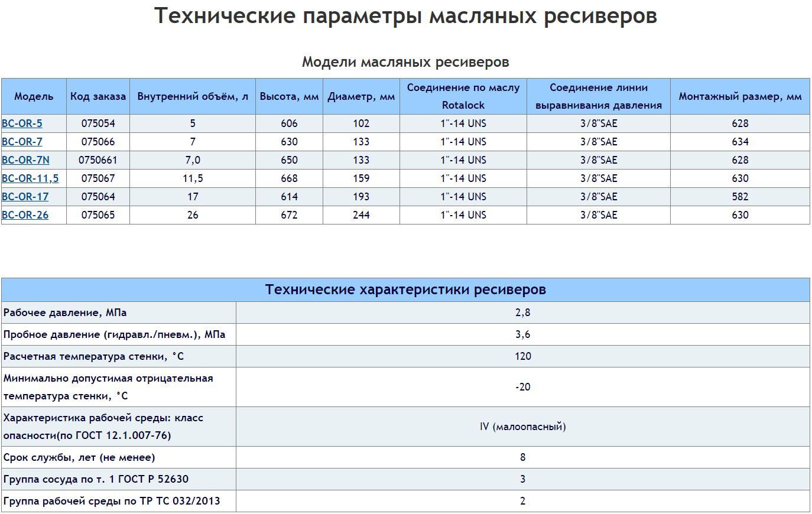
Task: Click the 'Группа сосуда по т. 1 ГОСТ Р 52630' label
Action: tap(96, 479)
